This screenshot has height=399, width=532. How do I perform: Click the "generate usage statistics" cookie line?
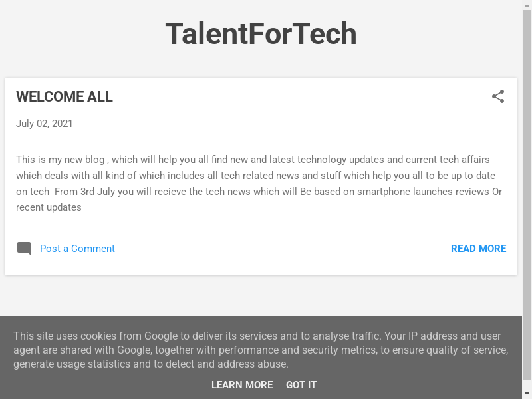point(151,364)
